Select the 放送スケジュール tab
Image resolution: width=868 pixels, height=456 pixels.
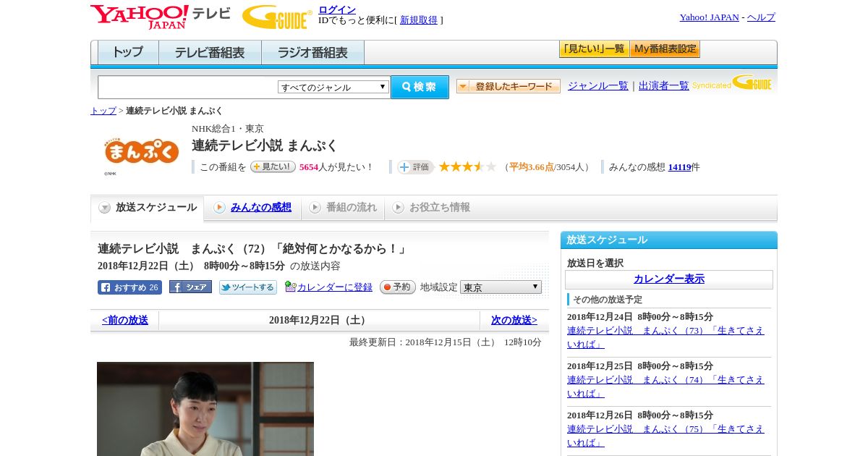point(148,208)
